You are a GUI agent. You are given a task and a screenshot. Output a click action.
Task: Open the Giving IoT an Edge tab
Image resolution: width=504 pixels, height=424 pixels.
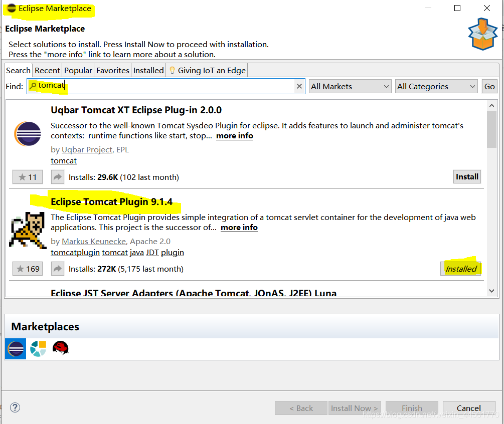(x=207, y=70)
